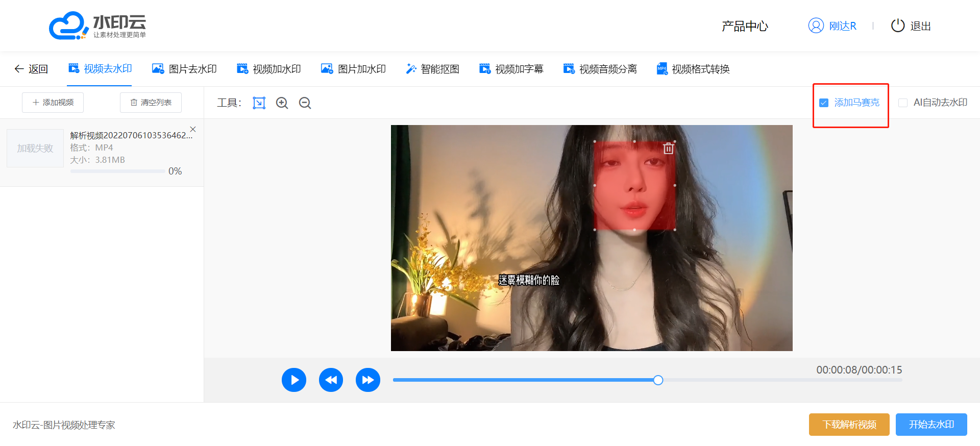Open the 视频去水印 tab

100,69
